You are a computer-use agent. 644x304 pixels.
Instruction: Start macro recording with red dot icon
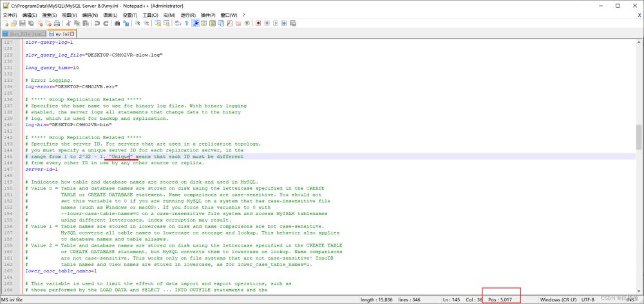click(258, 23)
